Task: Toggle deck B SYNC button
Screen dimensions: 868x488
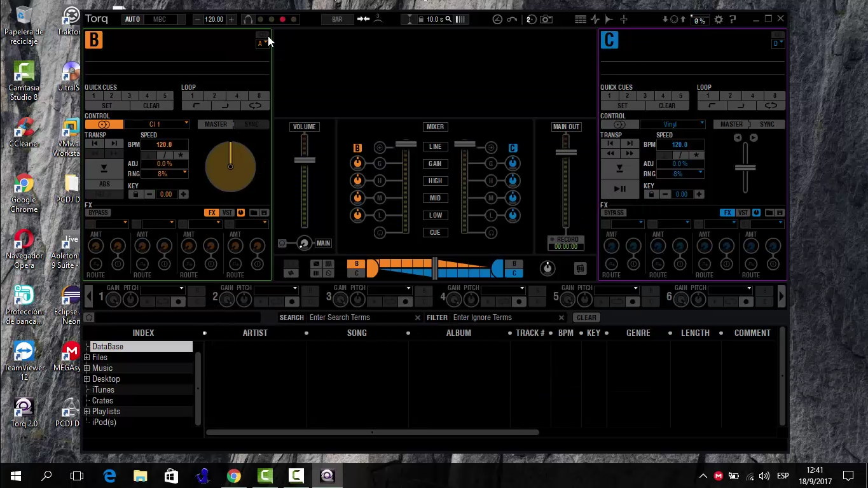Action: pyautogui.click(x=252, y=124)
